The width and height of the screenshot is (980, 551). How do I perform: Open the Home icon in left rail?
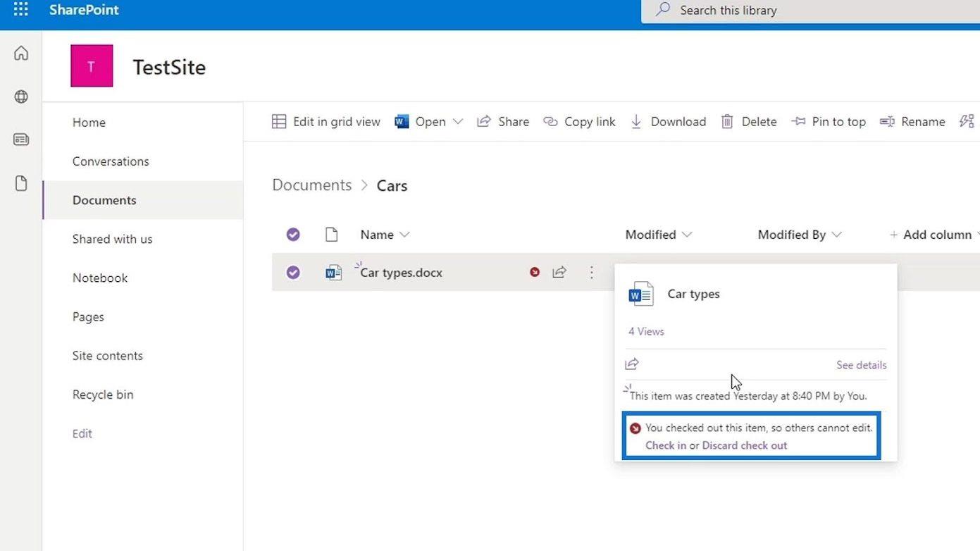[21, 54]
